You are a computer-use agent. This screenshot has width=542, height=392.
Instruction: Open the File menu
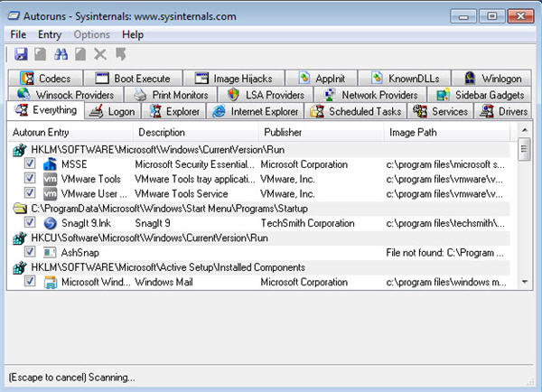19,34
